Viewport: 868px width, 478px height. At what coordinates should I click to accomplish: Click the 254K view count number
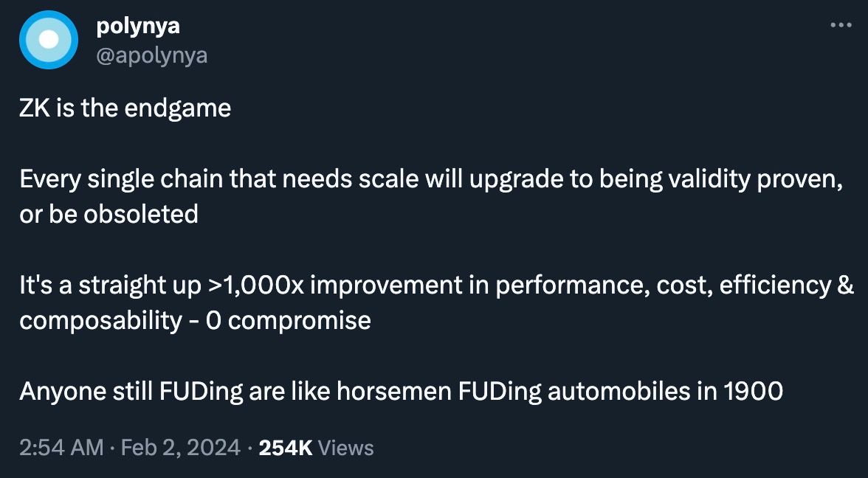(x=286, y=447)
